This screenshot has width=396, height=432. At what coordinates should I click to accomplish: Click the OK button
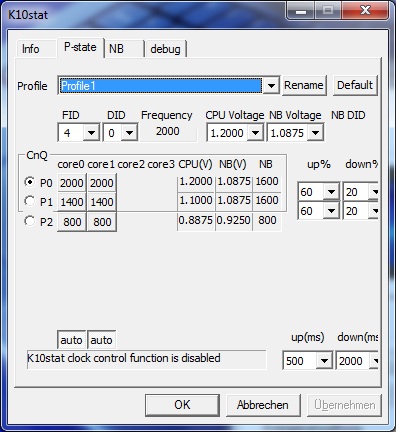point(182,405)
